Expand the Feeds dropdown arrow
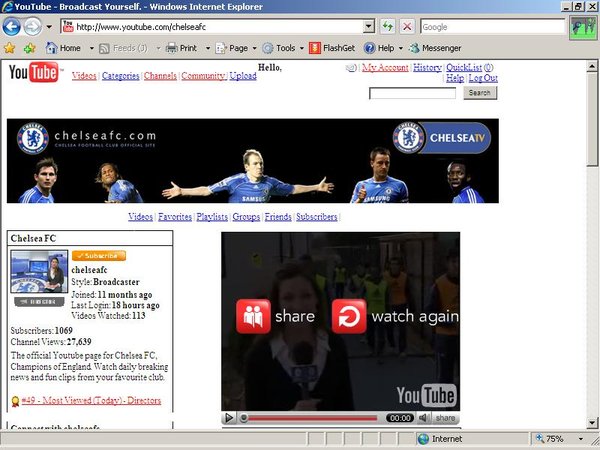The width and height of the screenshot is (600, 450). [158, 48]
